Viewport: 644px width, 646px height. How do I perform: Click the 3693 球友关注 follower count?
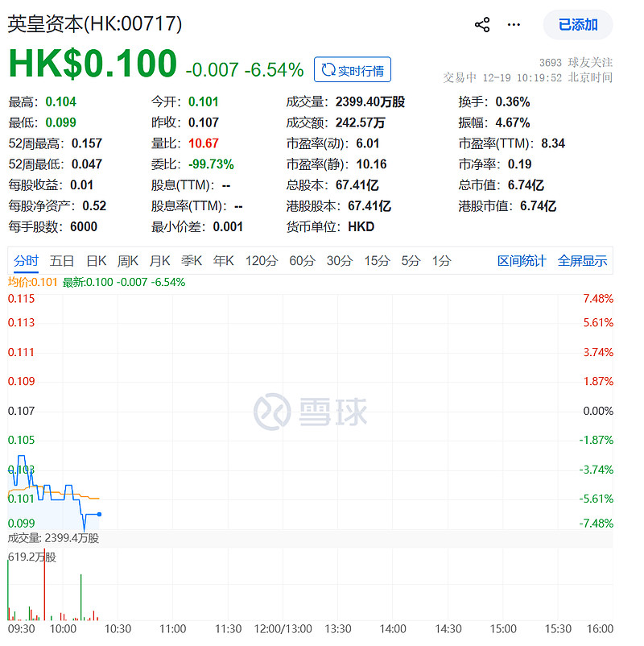click(x=576, y=62)
